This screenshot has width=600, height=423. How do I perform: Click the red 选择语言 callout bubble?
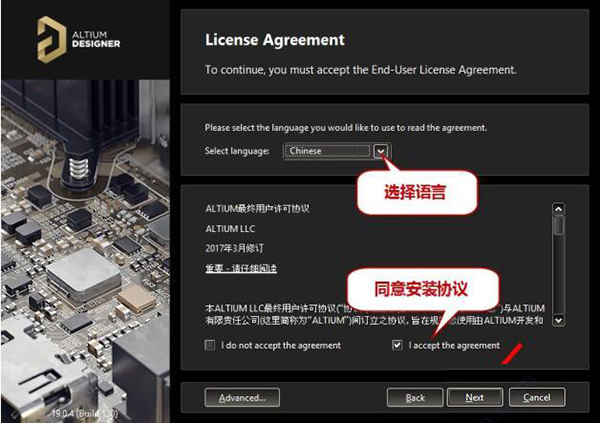[417, 192]
